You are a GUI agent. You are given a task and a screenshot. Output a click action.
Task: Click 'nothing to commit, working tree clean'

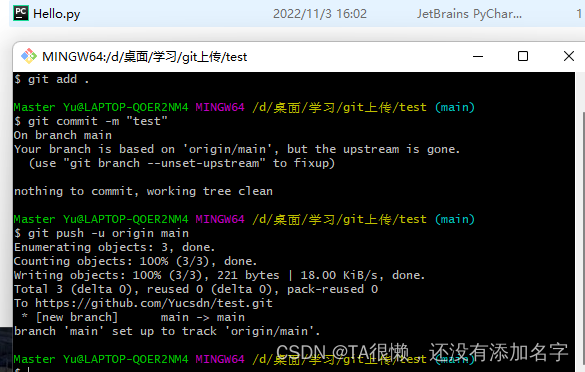143,191
